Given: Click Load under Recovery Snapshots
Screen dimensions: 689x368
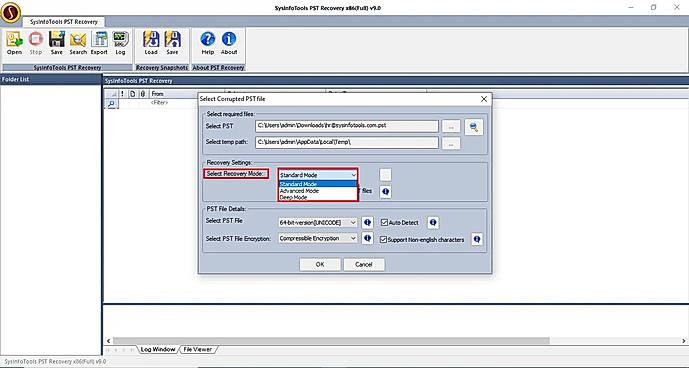Looking at the screenshot, I should pos(151,43).
